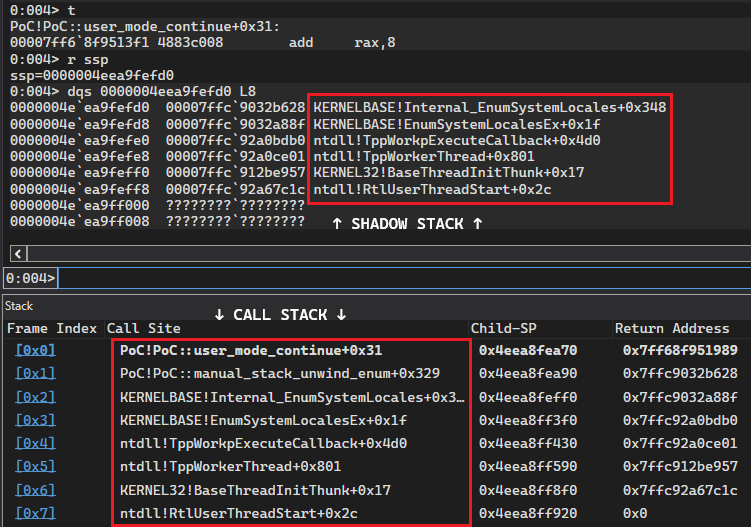Click Child-SP value 0x4eea8ff8f0

528,490
